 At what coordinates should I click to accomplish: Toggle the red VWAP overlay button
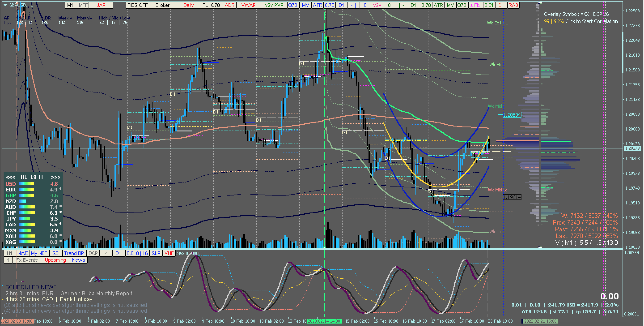click(x=248, y=5)
